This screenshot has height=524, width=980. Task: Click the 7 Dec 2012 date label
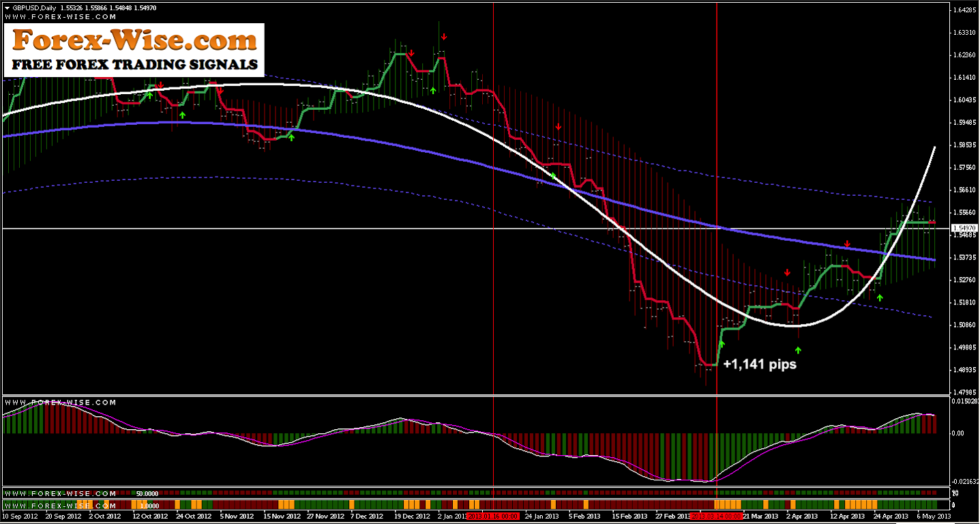368,516
